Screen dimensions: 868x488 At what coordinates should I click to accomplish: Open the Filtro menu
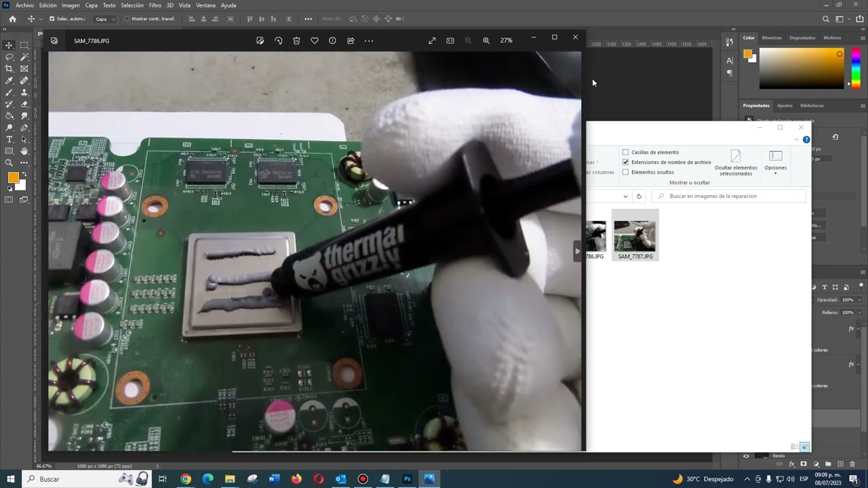coord(155,5)
